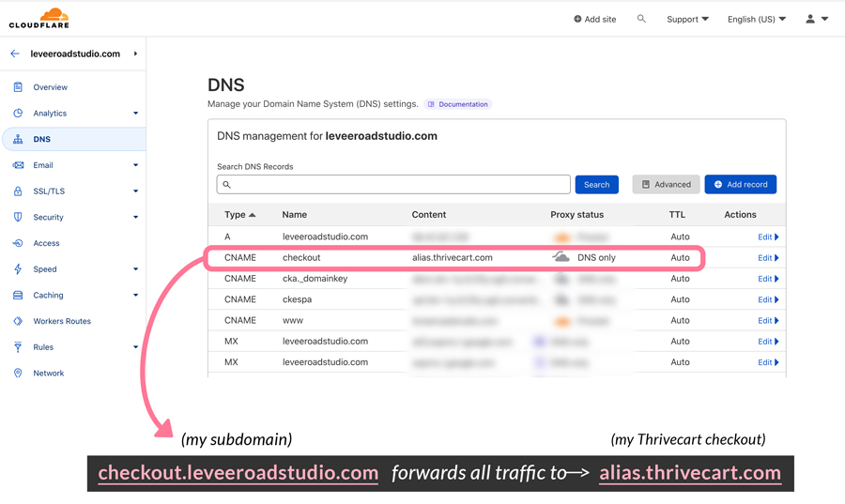Expand the Caching submenu arrow

click(x=136, y=295)
